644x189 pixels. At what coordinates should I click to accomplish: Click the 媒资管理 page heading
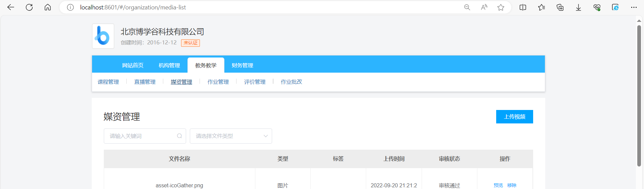(x=122, y=117)
